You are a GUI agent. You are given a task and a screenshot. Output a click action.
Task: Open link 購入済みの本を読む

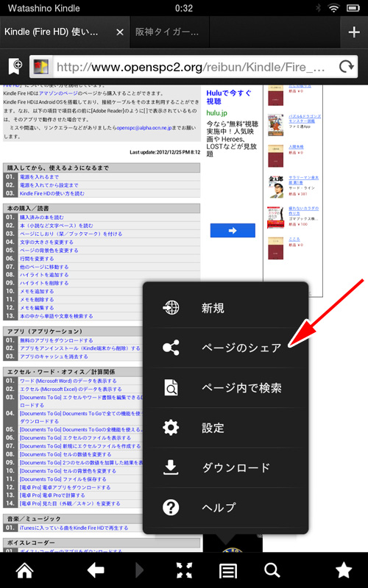coord(42,218)
